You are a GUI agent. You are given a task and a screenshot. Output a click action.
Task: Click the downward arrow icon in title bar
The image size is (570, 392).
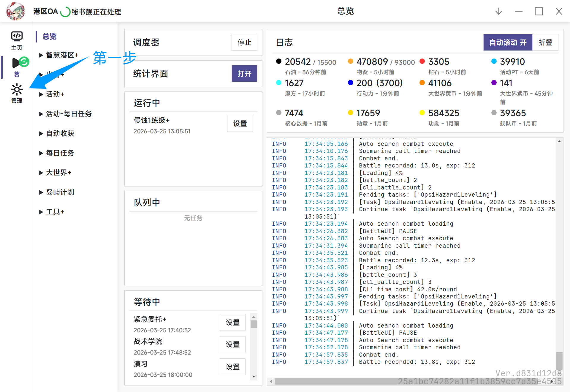tap(499, 11)
